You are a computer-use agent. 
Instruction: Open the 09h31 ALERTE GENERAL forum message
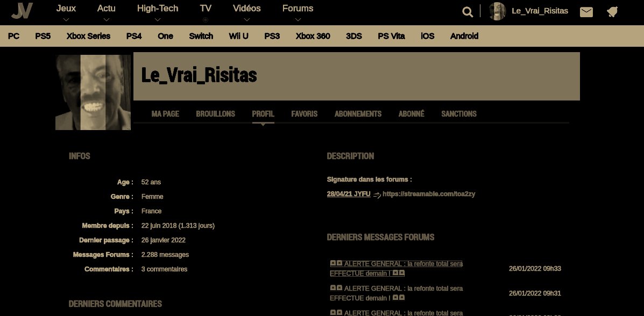pos(397,293)
